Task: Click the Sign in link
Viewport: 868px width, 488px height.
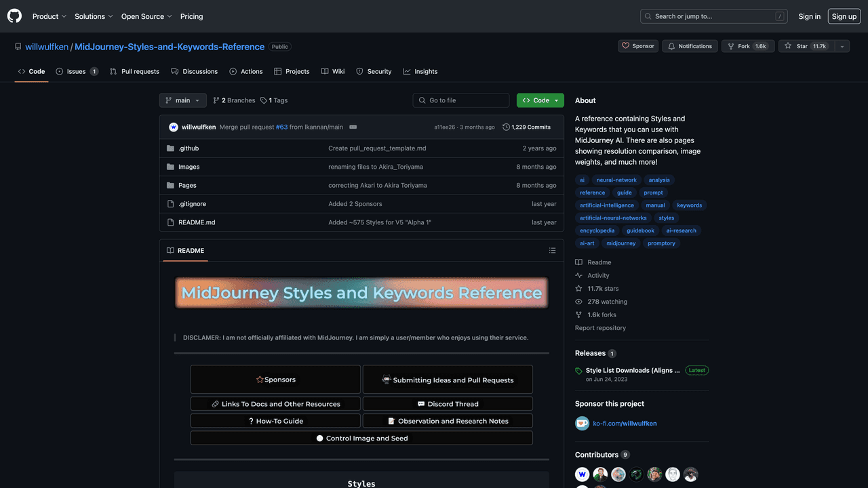Action: 810,16
